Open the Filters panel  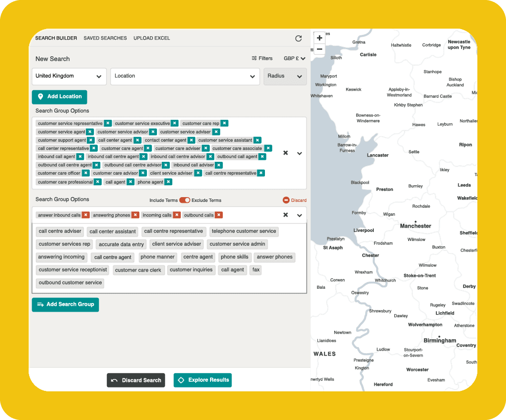262,58
